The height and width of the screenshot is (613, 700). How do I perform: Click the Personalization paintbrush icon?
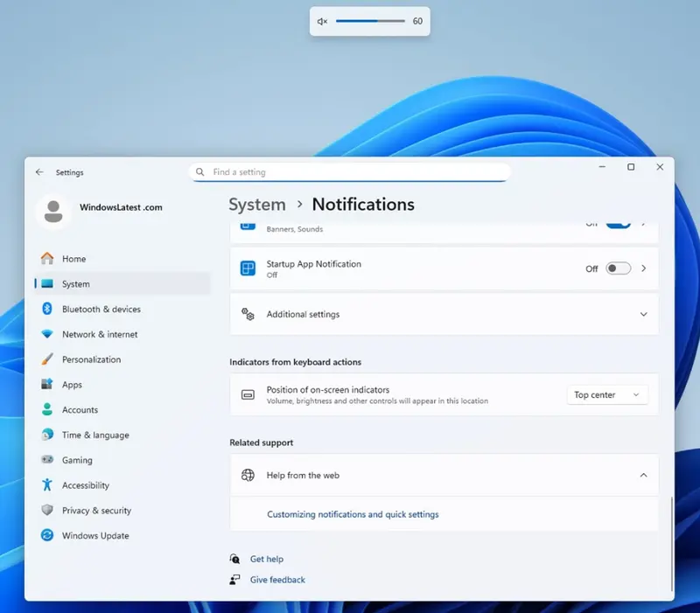click(x=46, y=359)
